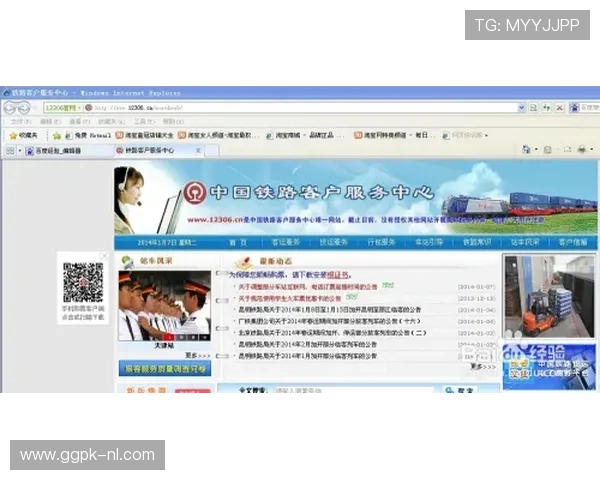Click the 12306官网 green badge in address bar

(x=63, y=108)
